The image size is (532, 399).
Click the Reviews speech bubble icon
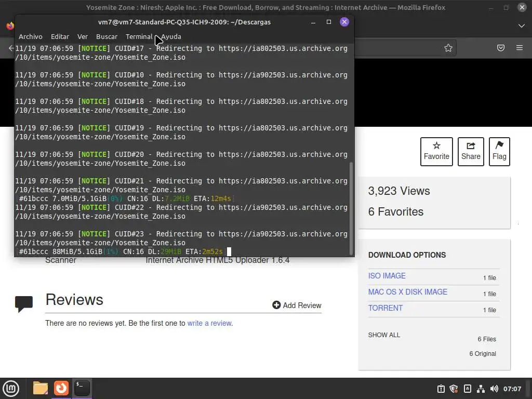(24, 303)
